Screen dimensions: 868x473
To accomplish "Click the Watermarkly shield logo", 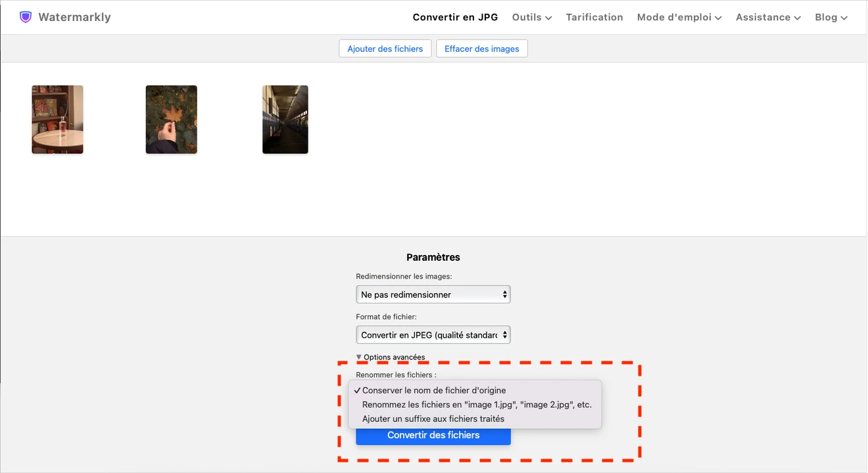I will [x=26, y=16].
